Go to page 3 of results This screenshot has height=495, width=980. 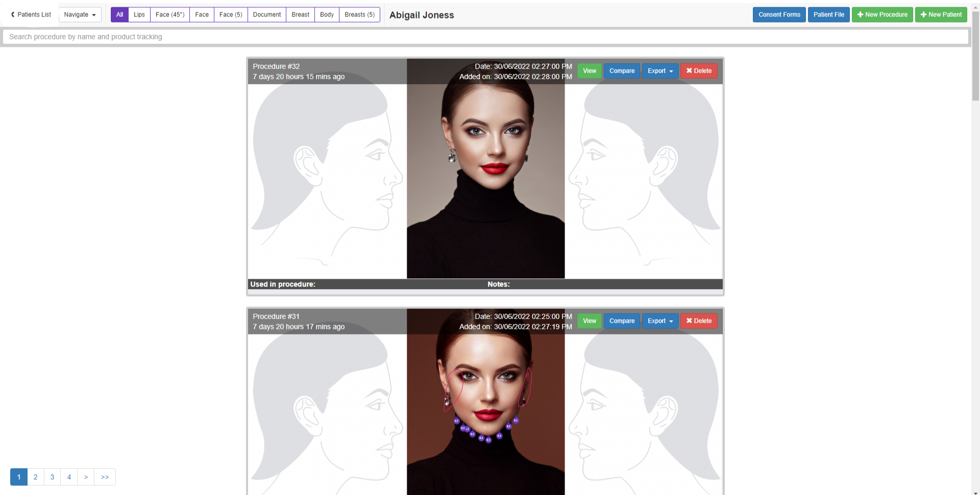[52, 477]
